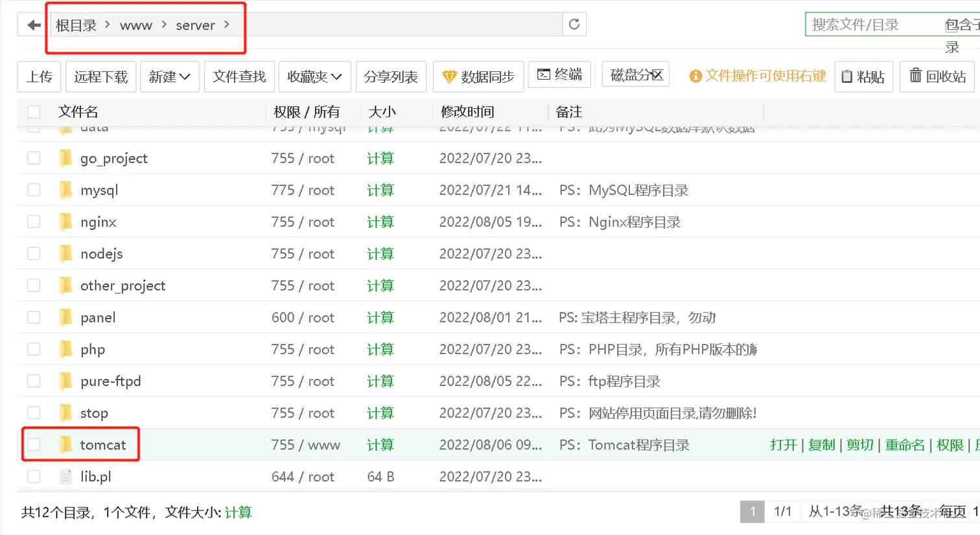The width and height of the screenshot is (980, 535).
Task: Open the stop folder icon
Action: click(x=66, y=413)
